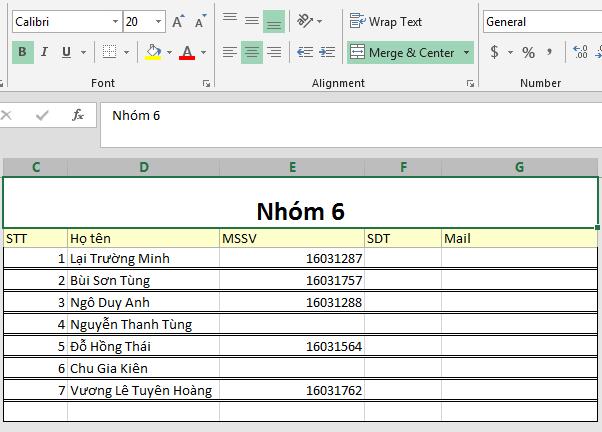Select column G header
The height and width of the screenshot is (432, 602).
[x=519, y=167]
